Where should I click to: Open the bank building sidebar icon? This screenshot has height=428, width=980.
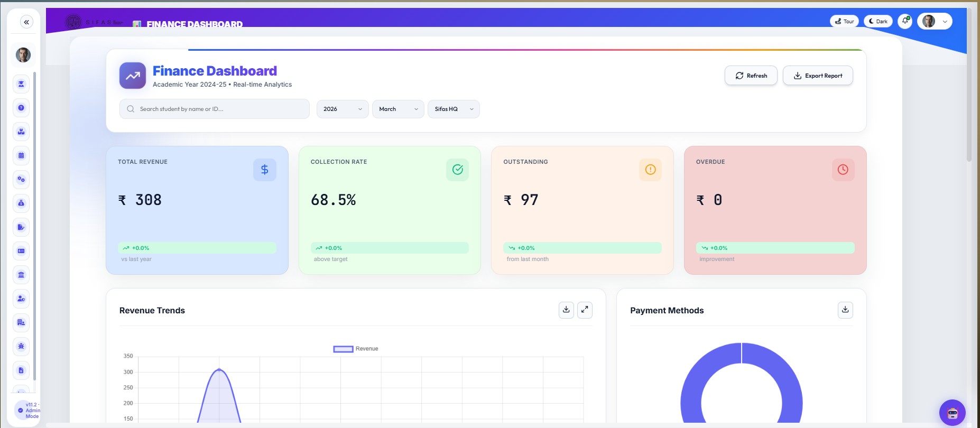(21, 275)
